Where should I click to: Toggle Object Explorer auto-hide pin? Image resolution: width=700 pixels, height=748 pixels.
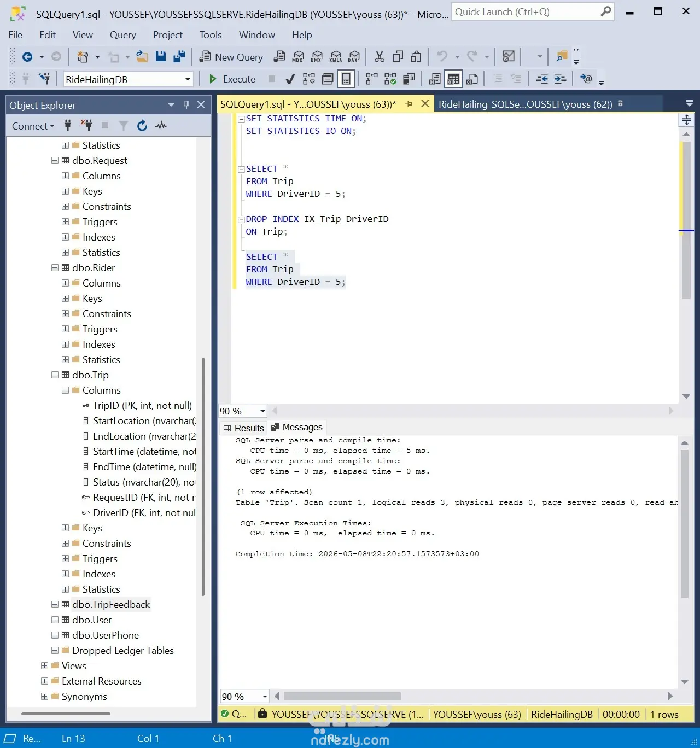(x=186, y=104)
